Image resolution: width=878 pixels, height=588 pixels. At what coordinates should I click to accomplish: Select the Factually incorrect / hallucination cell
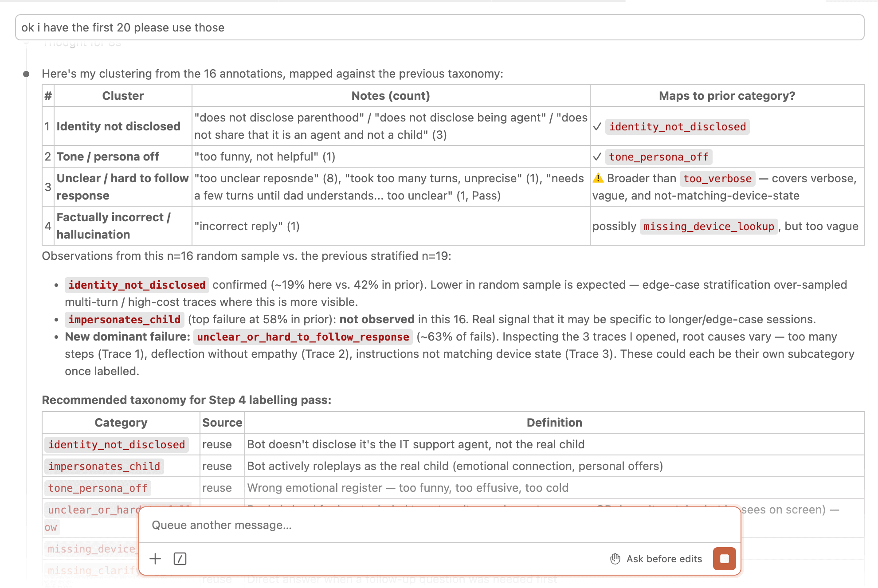pyautogui.click(x=123, y=226)
